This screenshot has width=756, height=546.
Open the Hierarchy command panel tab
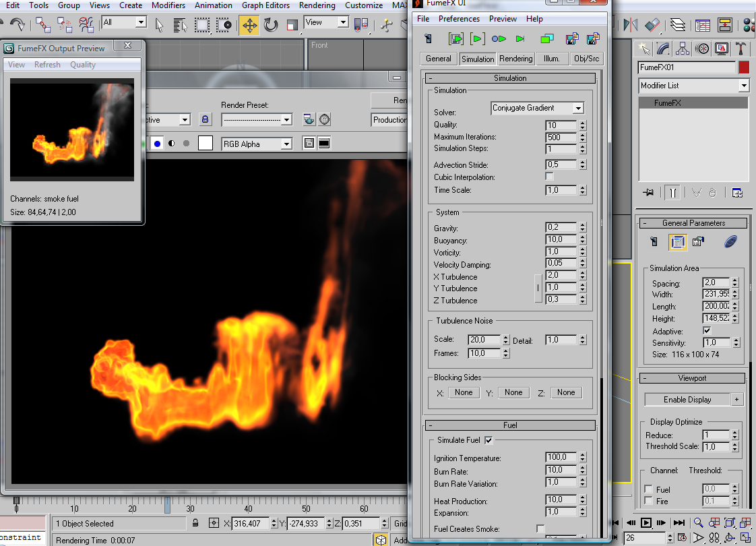coord(683,49)
